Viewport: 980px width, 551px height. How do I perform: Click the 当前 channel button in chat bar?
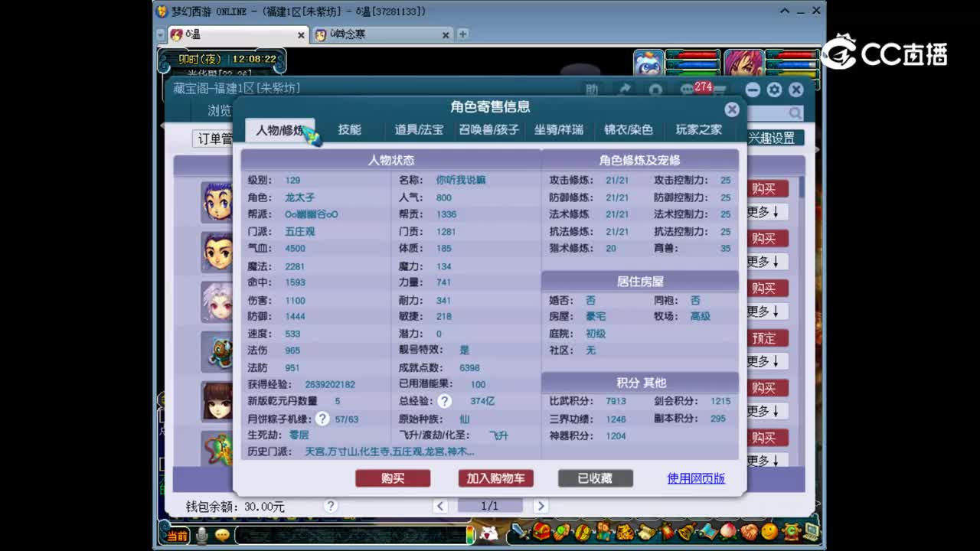(177, 536)
